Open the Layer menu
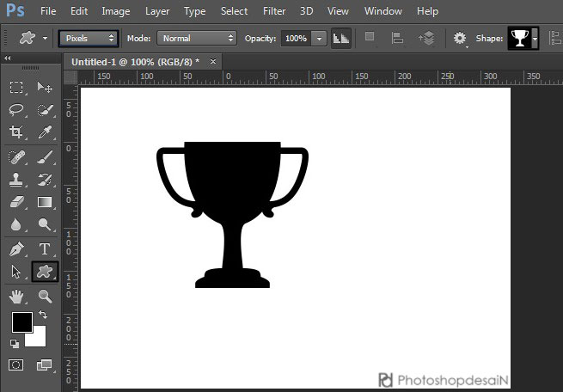Image resolution: width=563 pixels, height=392 pixels. (x=157, y=11)
